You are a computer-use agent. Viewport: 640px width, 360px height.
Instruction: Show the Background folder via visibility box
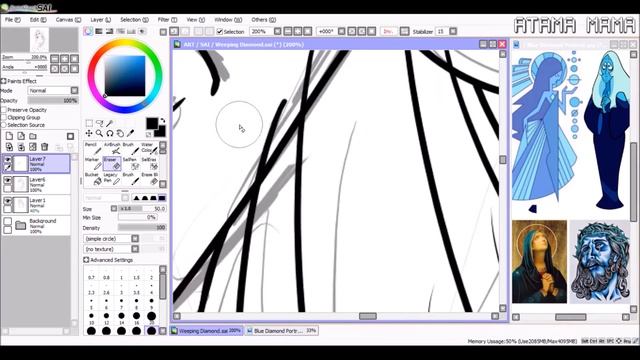click(x=7, y=221)
